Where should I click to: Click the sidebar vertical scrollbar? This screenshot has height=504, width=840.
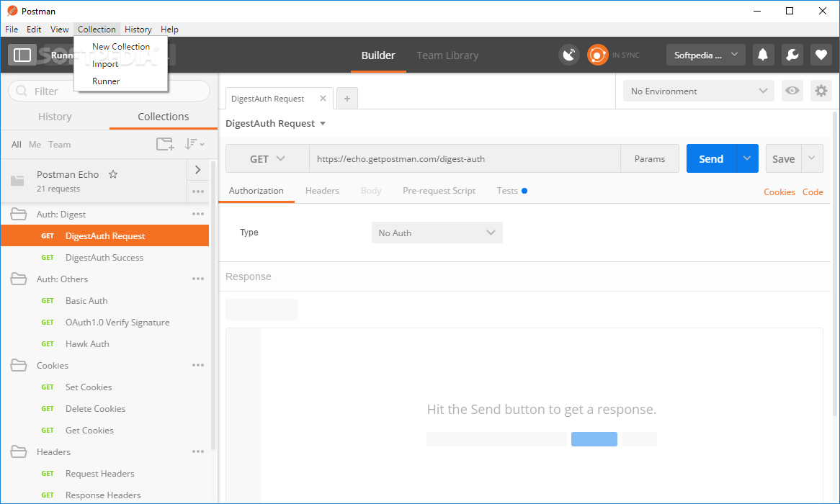tap(213, 305)
